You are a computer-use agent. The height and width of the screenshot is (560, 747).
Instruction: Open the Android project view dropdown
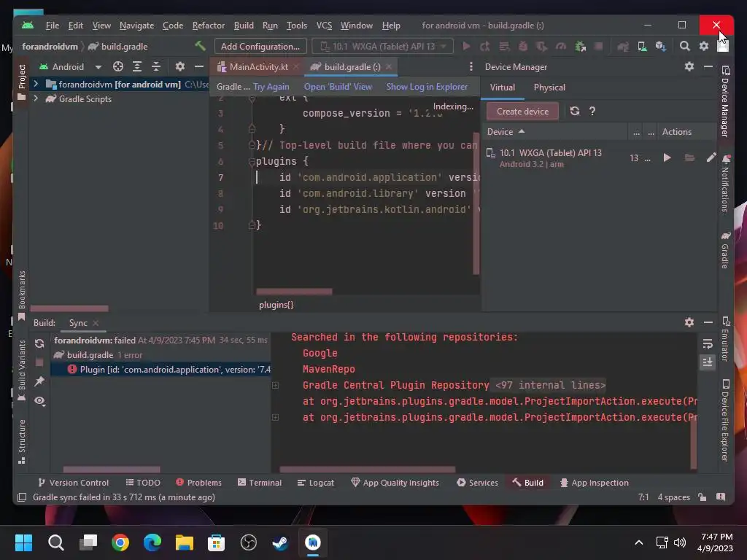click(x=71, y=66)
